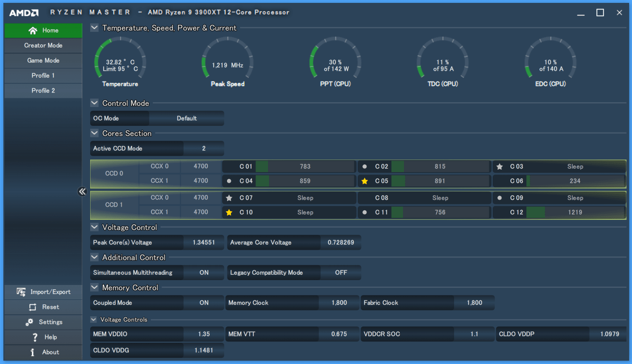
Task: Click the dot marker on core C 04
Action: click(229, 181)
